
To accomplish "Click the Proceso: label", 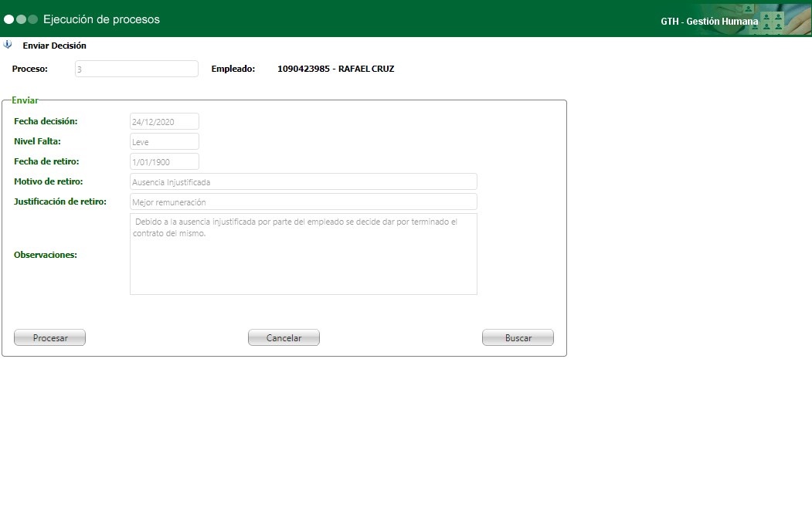I will 30,69.
